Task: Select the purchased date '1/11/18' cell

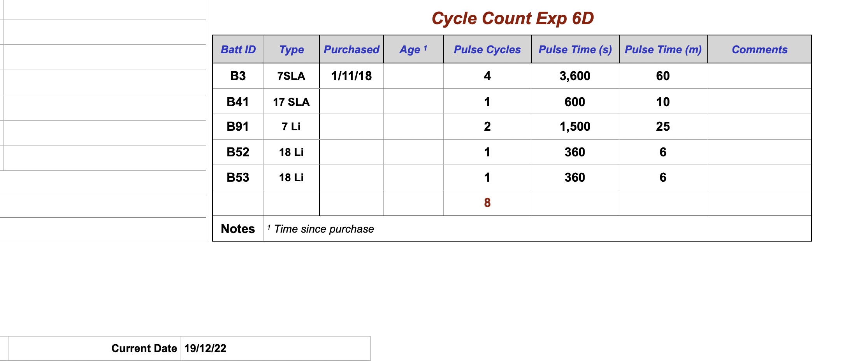Action: point(351,76)
